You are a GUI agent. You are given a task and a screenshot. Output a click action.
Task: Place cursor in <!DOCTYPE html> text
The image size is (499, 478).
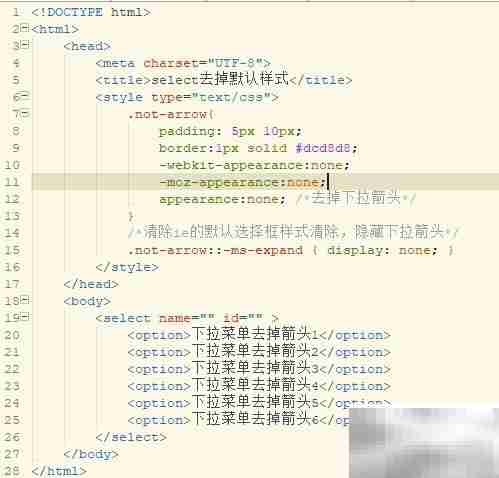(91, 12)
